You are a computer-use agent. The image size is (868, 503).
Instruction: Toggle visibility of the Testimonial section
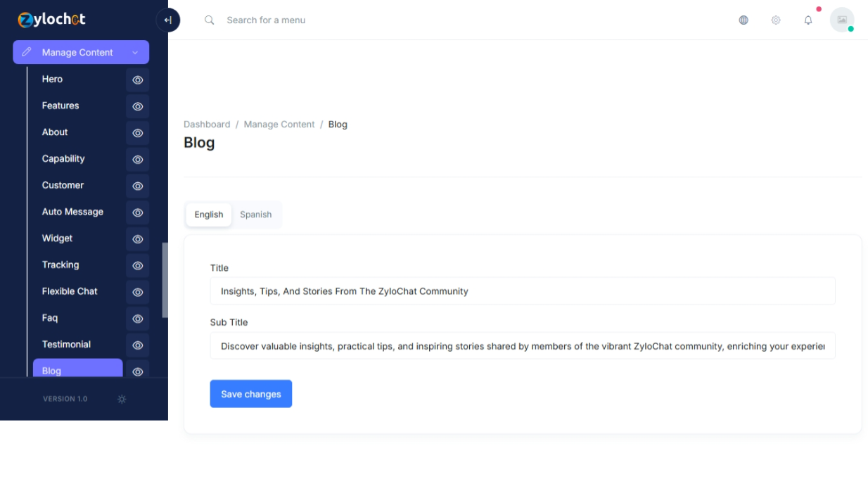[138, 345]
